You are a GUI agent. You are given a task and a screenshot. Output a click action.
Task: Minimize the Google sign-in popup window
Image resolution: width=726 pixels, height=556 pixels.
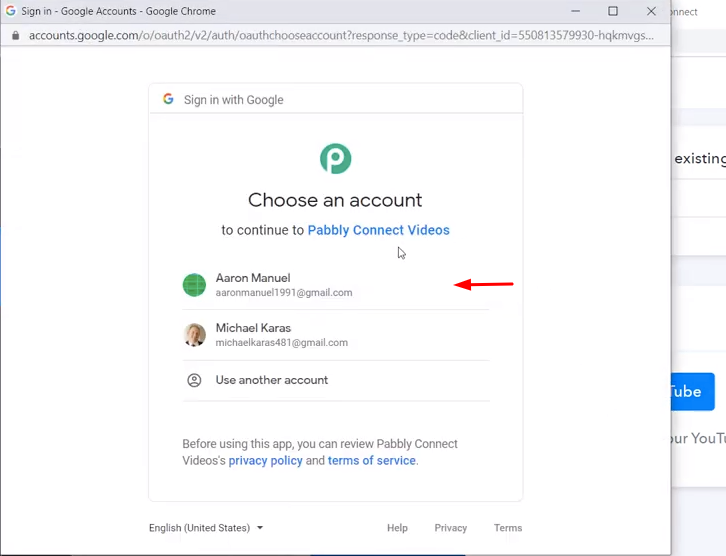click(576, 11)
